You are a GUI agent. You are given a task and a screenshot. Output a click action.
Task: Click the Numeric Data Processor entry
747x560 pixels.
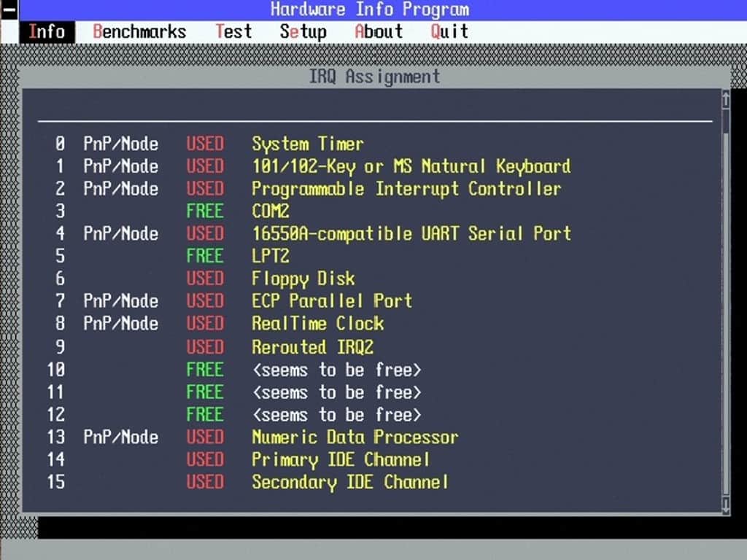355,437
